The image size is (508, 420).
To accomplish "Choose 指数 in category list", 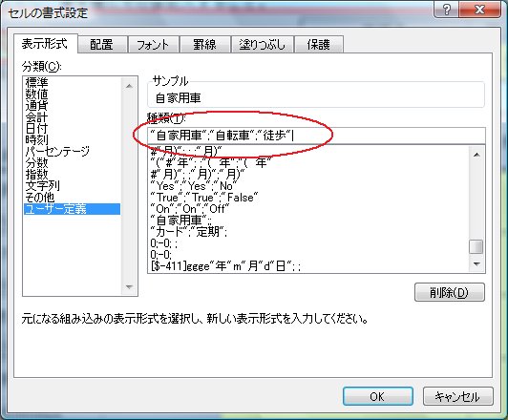I will (x=72, y=175).
